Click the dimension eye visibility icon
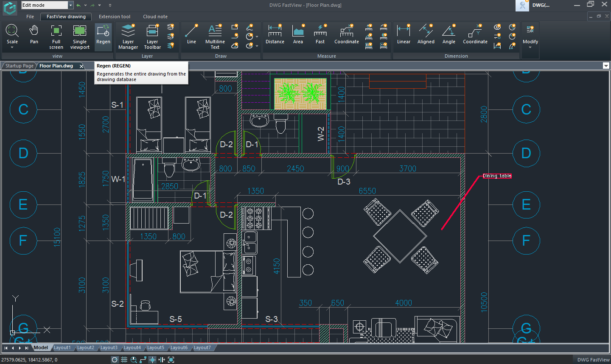 497,27
